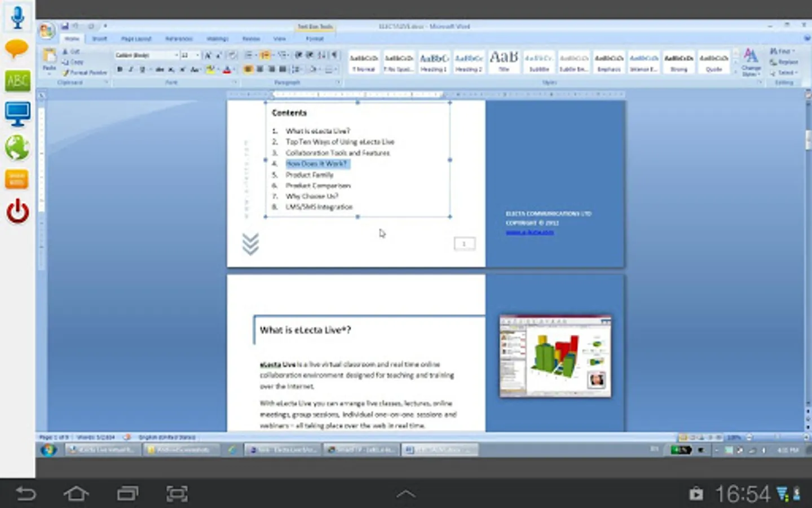Open the Text Box Tools Format tab

(315, 39)
